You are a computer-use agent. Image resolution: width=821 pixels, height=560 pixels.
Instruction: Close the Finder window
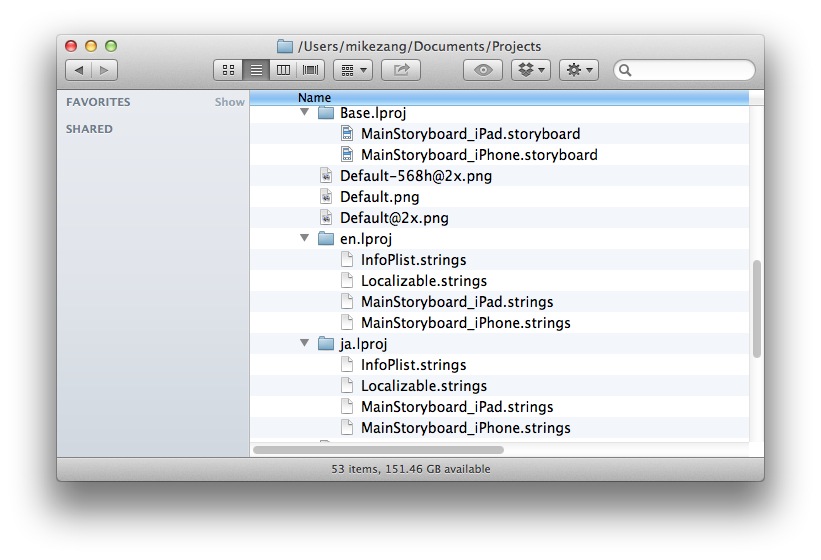(71, 46)
